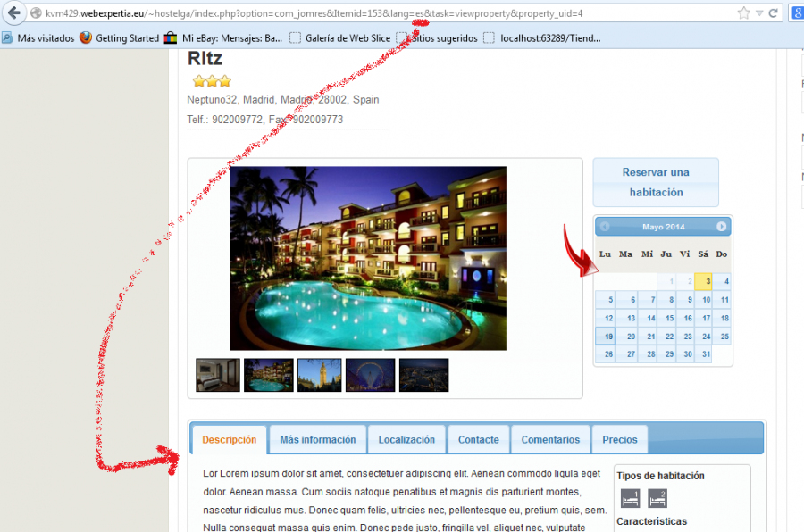The image size is (804, 532).
Task: Reload the page using refresh icon
Action: pyautogui.click(x=774, y=13)
